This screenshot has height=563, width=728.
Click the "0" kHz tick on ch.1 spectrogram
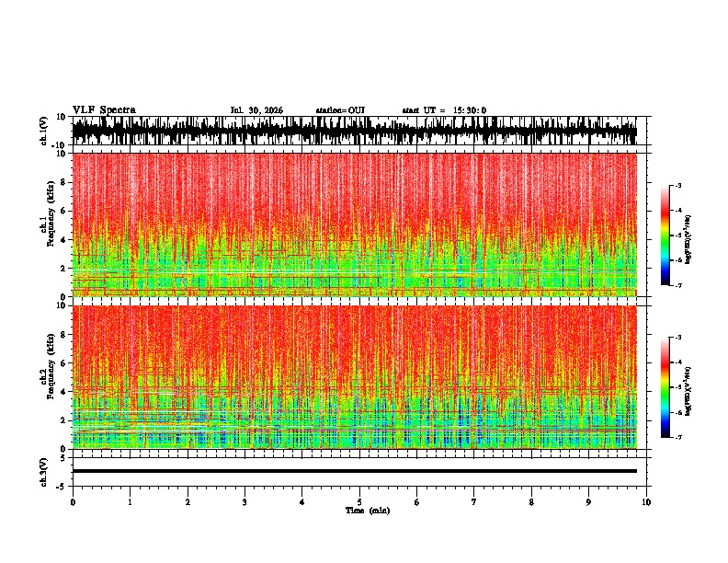coord(63,297)
